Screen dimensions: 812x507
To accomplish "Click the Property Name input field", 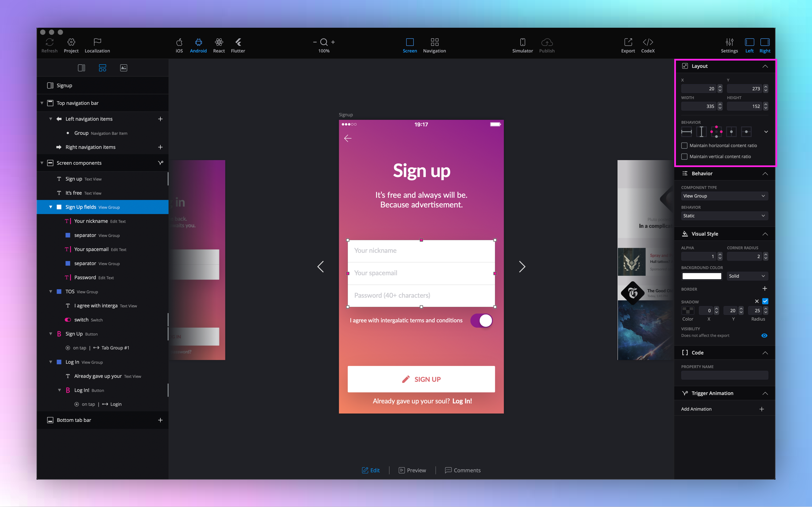I will tap(724, 375).
